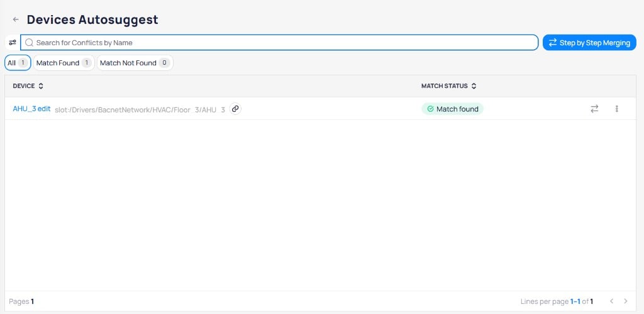Sort by the MATCH STATUS column
The width and height of the screenshot is (644, 314).
pos(448,86)
